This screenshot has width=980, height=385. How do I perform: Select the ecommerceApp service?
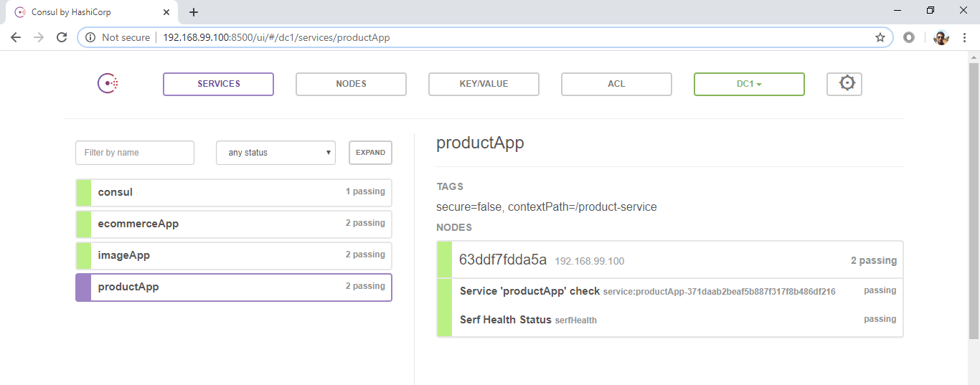[x=234, y=224]
